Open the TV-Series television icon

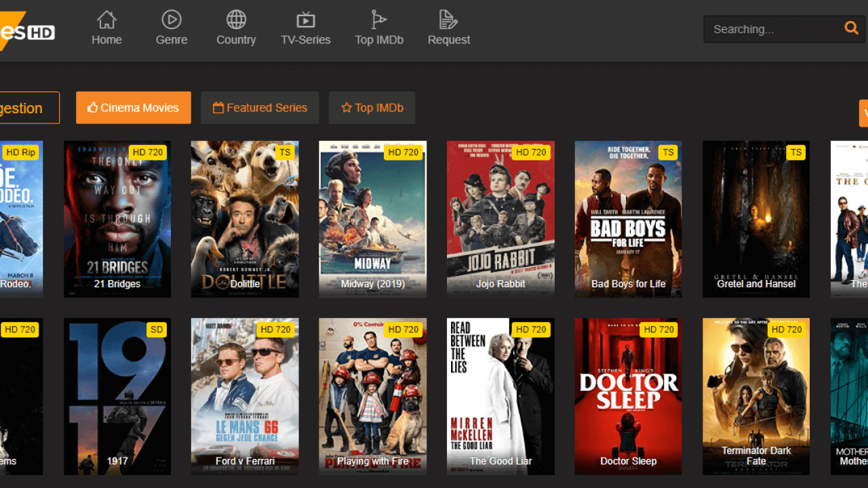(x=306, y=20)
